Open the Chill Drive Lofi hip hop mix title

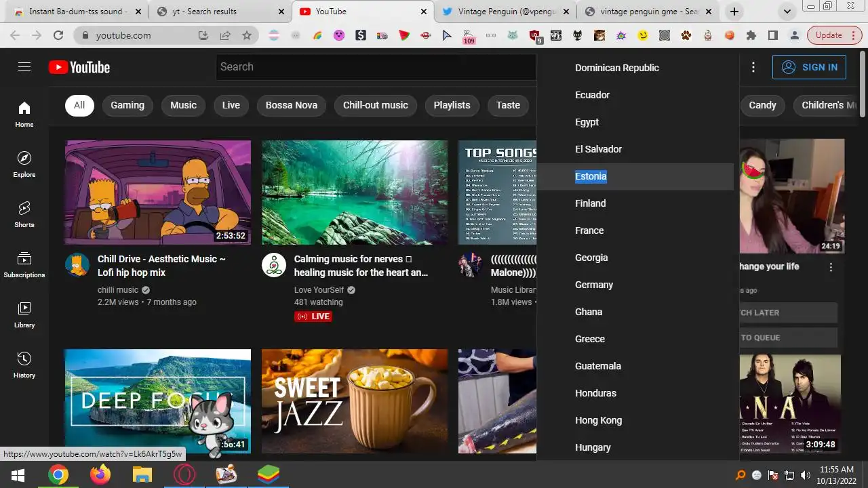(x=161, y=266)
